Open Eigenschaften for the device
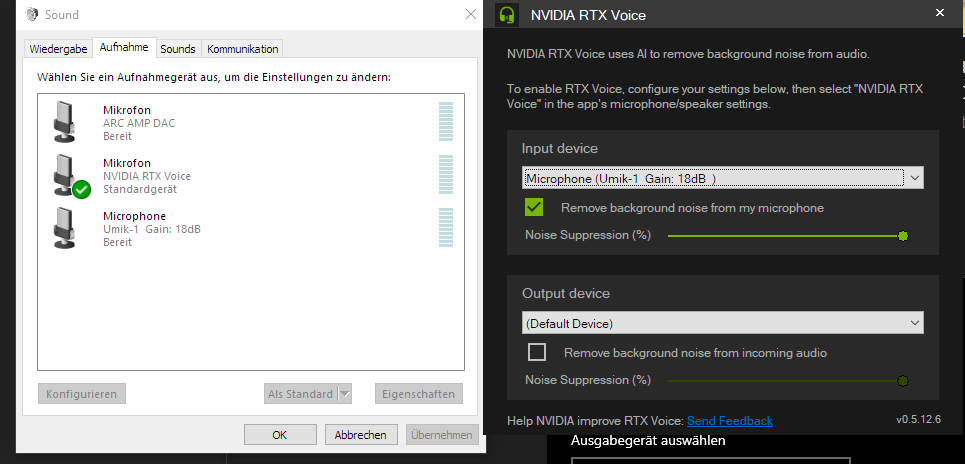The width and height of the screenshot is (965, 464). click(418, 394)
